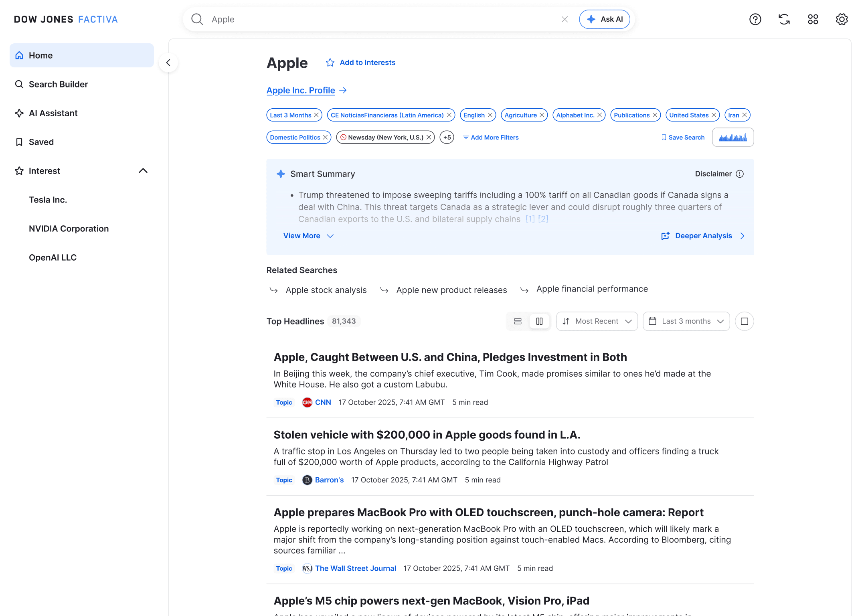
Task: Search related: Apple stock analysis
Action: pyautogui.click(x=326, y=290)
